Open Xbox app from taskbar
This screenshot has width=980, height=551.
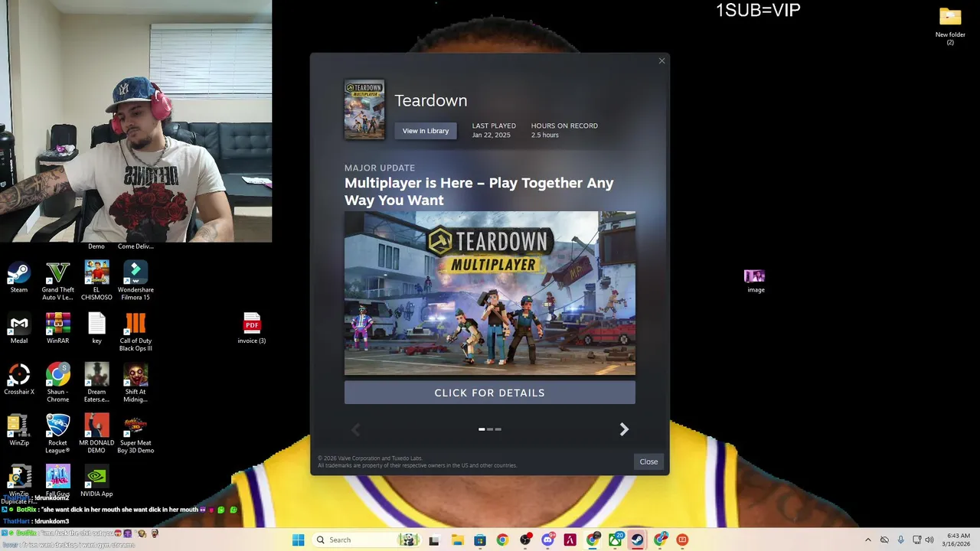[615, 540]
